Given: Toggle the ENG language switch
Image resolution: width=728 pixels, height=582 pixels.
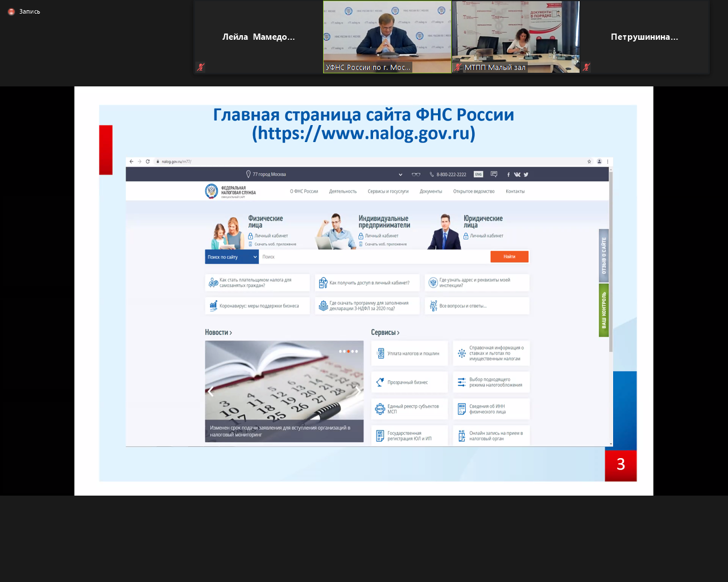Looking at the screenshot, I should [478, 174].
